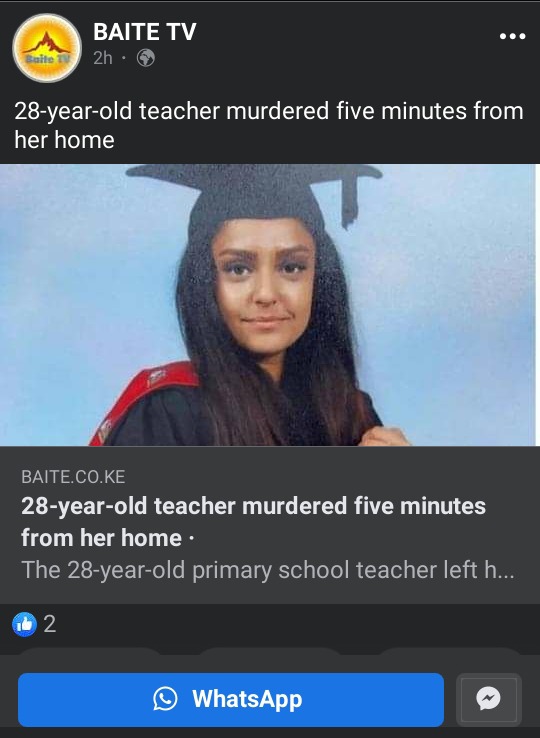Screen dimensions: 540x738
Task: Tap the BAITE TV page name
Action: pyautogui.click(x=145, y=32)
